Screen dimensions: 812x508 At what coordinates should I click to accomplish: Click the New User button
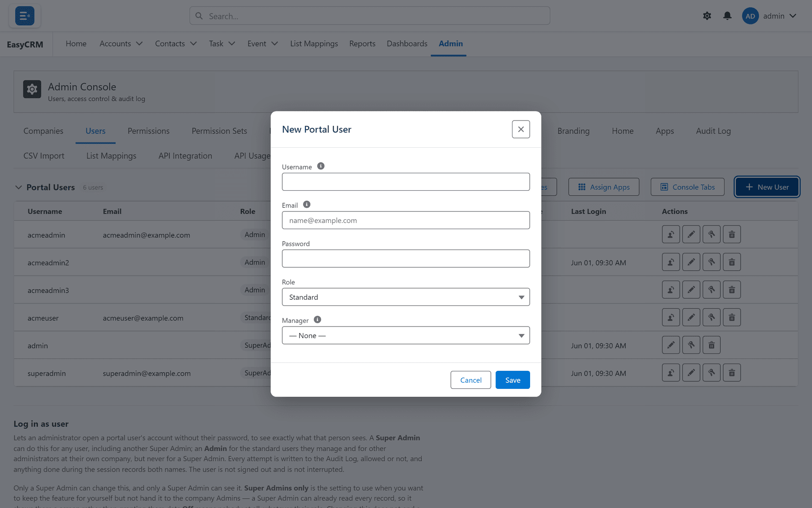pos(767,187)
